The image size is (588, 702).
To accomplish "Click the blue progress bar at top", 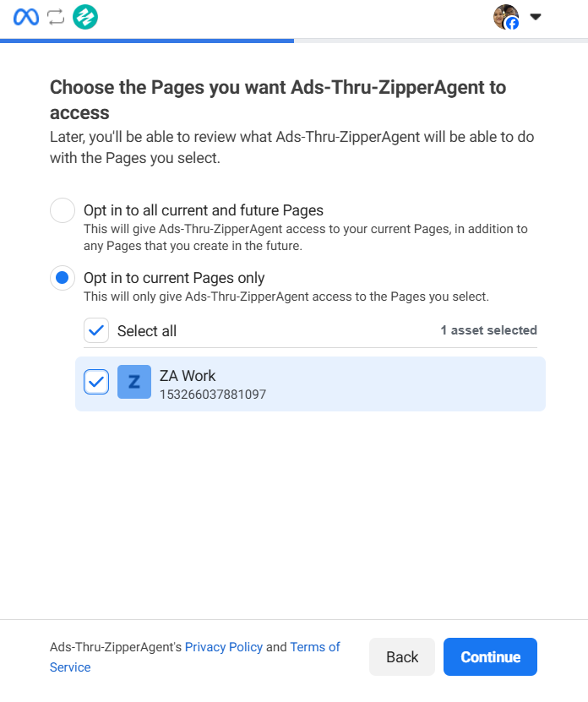I will [147, 40].
